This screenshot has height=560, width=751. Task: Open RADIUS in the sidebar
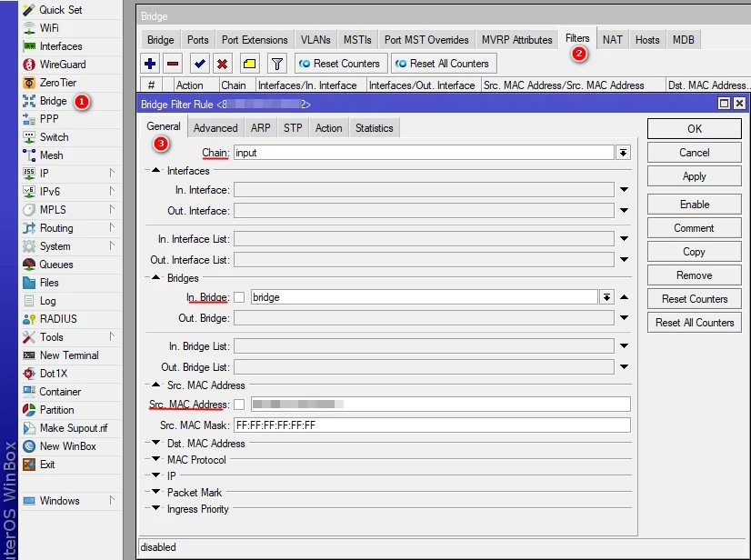58,319
